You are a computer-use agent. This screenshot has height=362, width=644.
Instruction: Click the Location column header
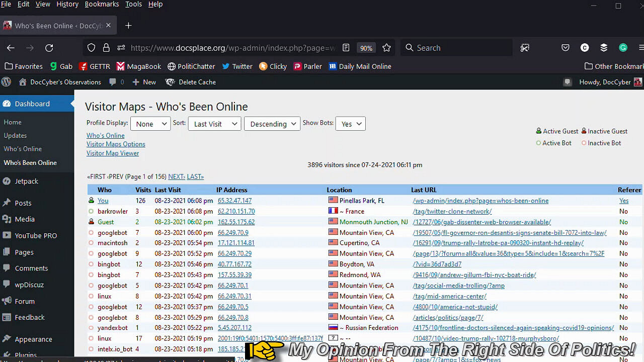pyautogui.click(x=339, y=190)
